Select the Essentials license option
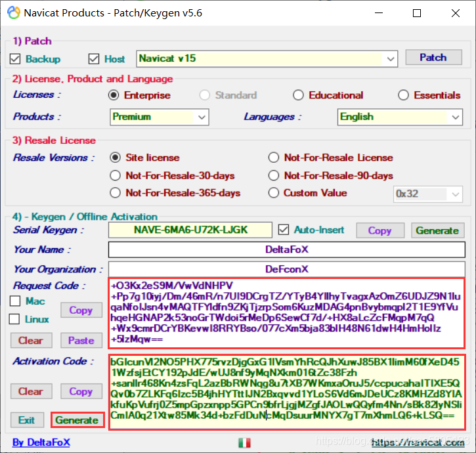The image size is (476, 453). coord(403,95)
